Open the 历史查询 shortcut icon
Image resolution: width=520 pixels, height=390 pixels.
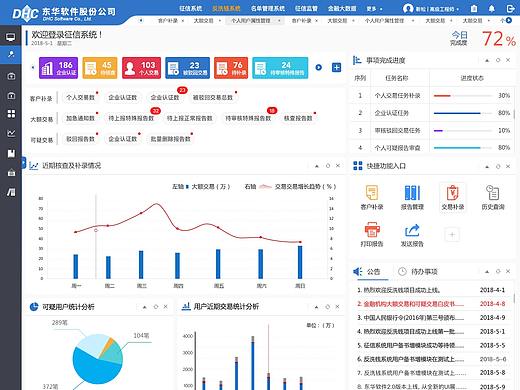(493, 197)
